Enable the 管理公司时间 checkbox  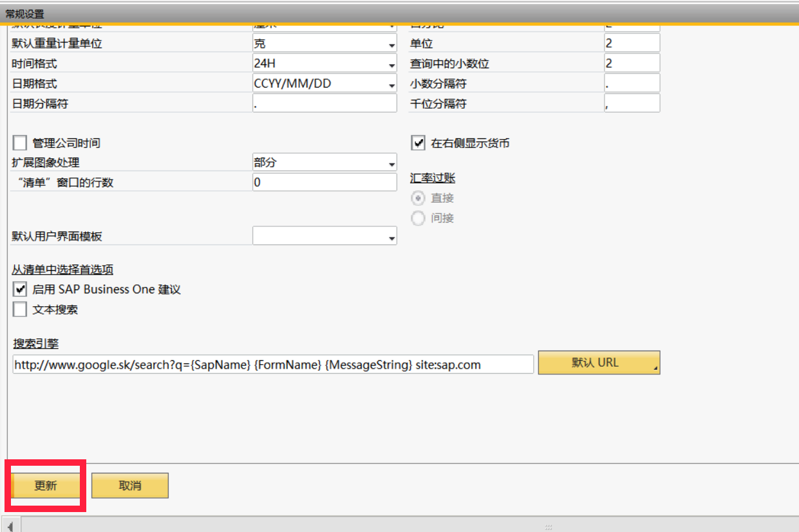coord(19,142)
